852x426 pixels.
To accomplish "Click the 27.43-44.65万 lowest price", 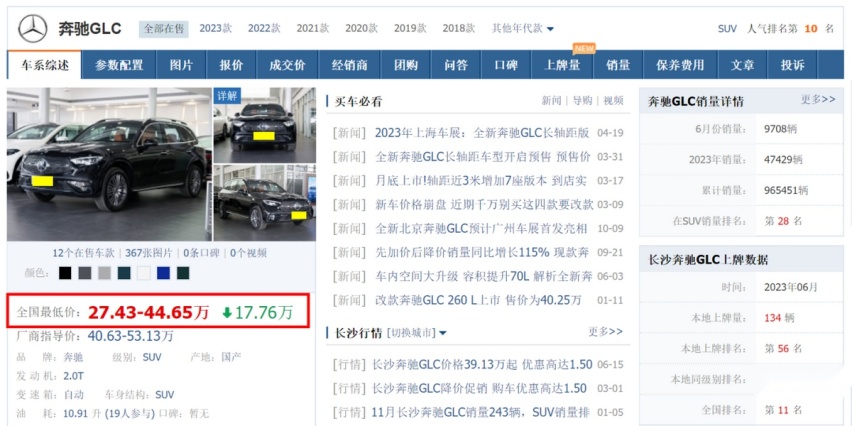I will [x=148, y=312].
